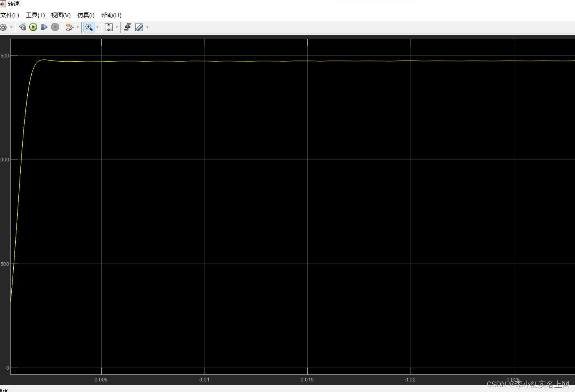The image size is (575, 392).
Task: Expand the measurements dropdown arrow
Action: (x=147, y=27)
